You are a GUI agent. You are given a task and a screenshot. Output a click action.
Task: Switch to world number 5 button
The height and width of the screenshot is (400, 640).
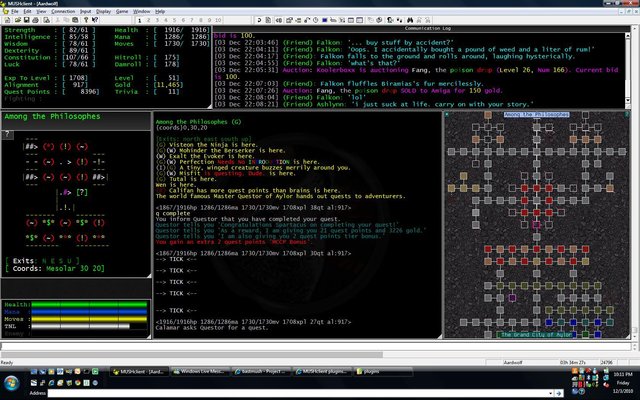pos(174,20)
